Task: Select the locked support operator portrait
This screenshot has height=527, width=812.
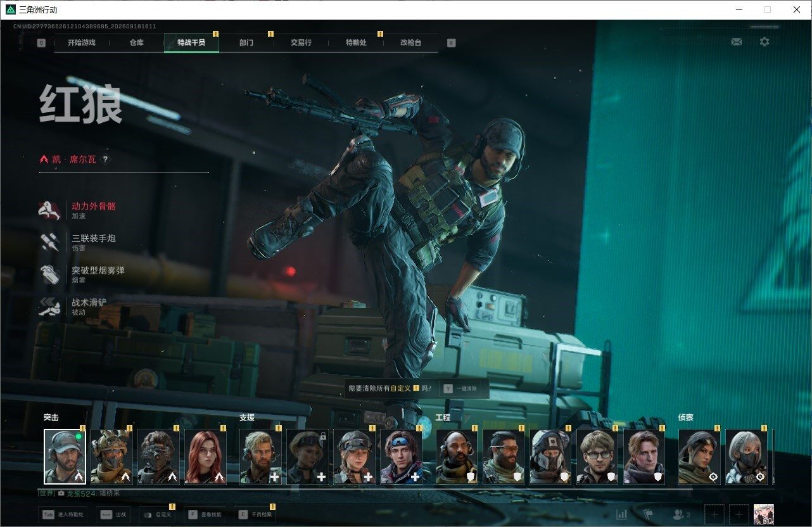Action: pyautogui.click(x=307, y=457)
